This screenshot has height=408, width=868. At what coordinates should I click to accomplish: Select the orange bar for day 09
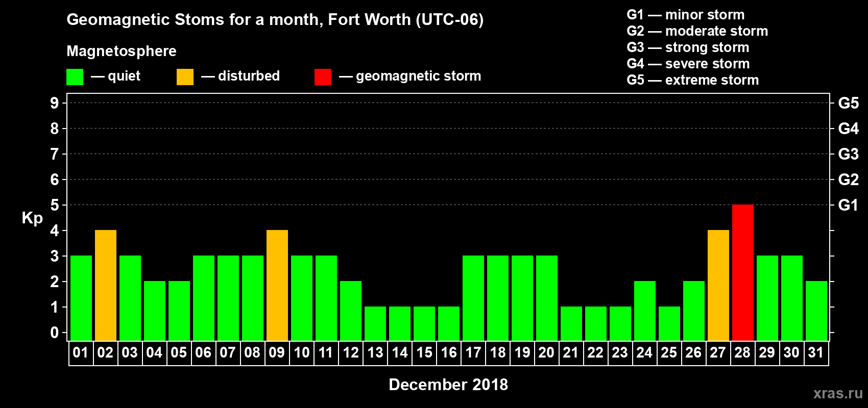click(277, 285)
